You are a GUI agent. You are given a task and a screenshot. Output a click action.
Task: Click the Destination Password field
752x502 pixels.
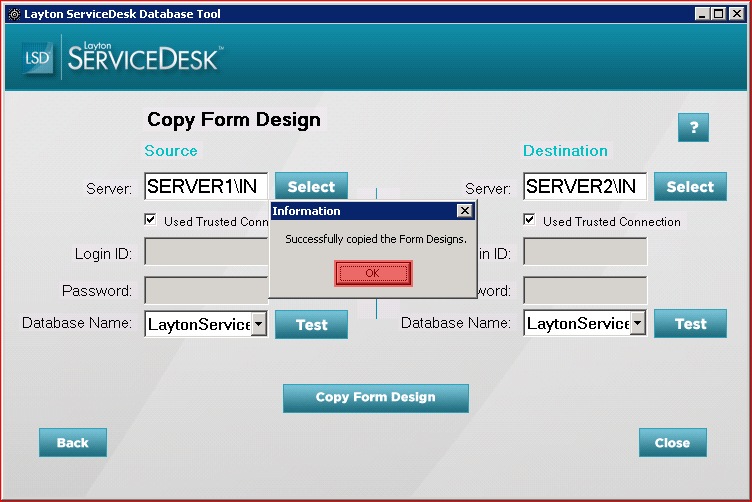tap(585, 290)
